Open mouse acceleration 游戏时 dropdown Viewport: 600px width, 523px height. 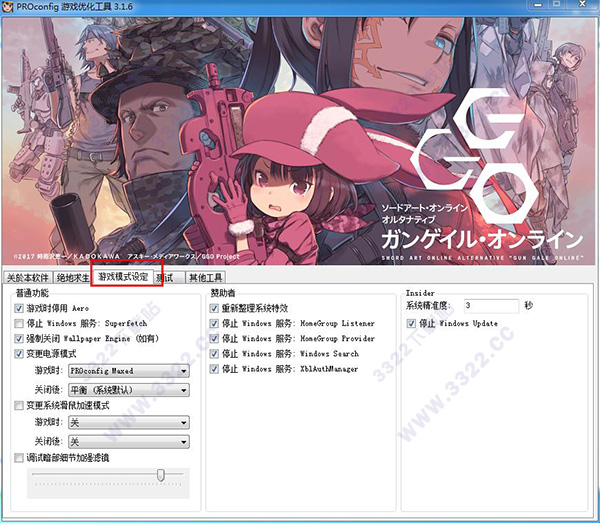tap(129, 422)
